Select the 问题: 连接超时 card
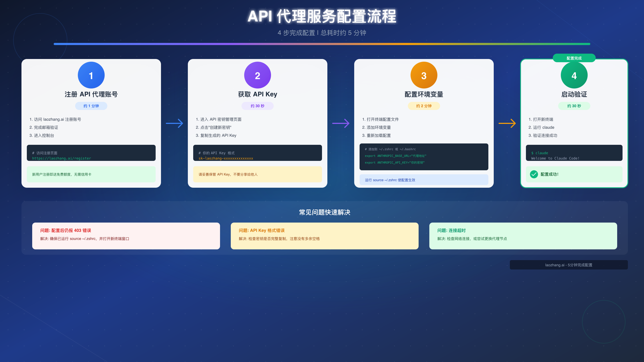Viewport: 644px width, 362px height. [x=523, y=236]
